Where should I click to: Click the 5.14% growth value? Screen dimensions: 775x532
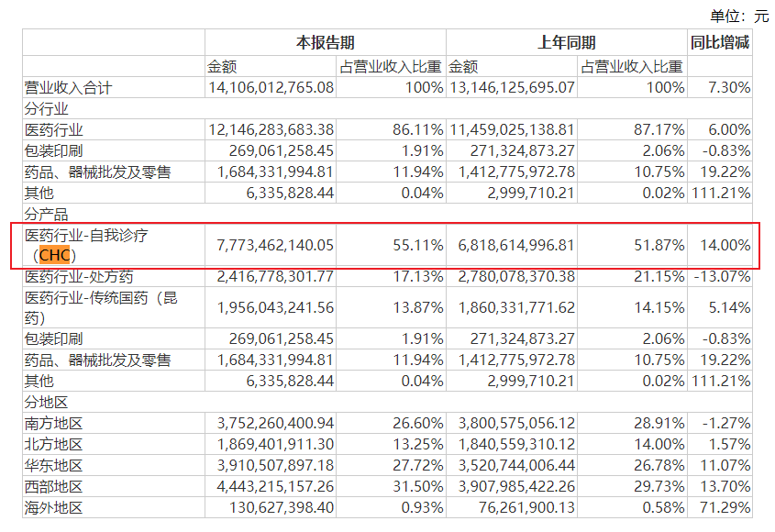[x=729, y=307]
